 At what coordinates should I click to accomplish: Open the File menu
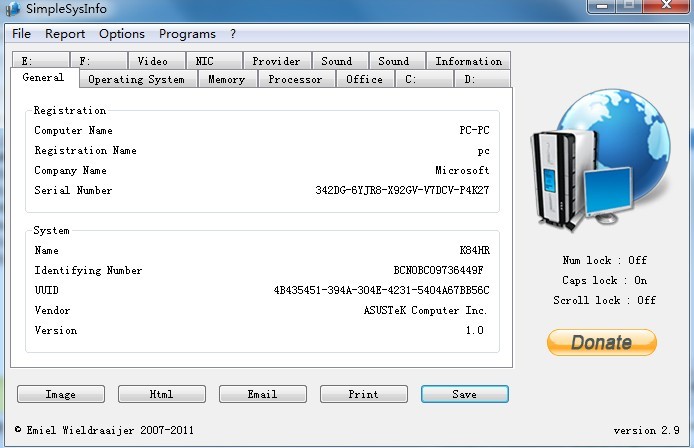(22, 34)
